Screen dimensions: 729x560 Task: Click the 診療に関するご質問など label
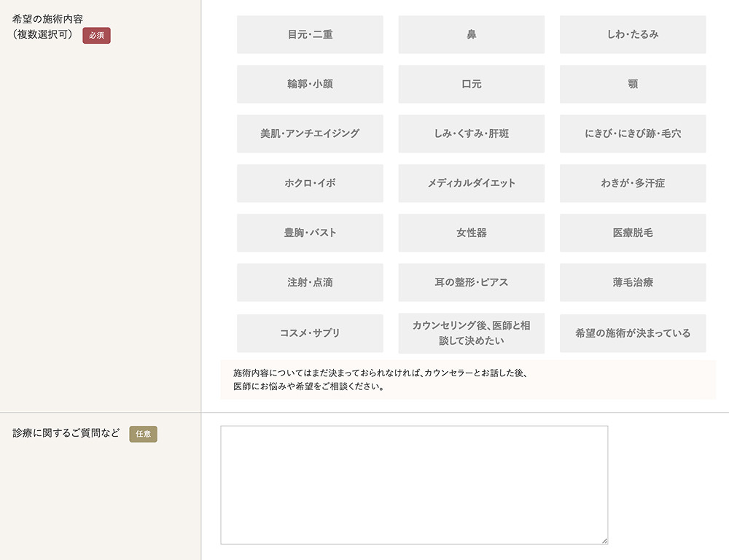pyautogui.click(x=66, y=433)
